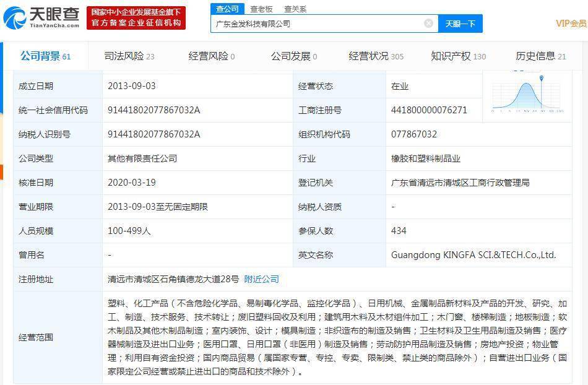This screenshot has width=588, height=385.
Task: Select registered address 清远市清城区石角镇德龙大道28号
Action: pos(173,279)
